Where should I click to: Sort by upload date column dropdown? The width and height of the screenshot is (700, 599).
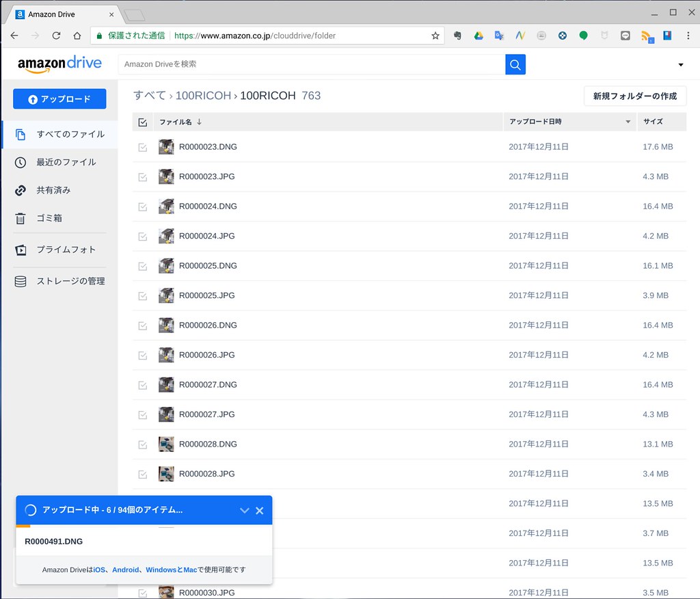pyautogui.click(x=628, y=122)
